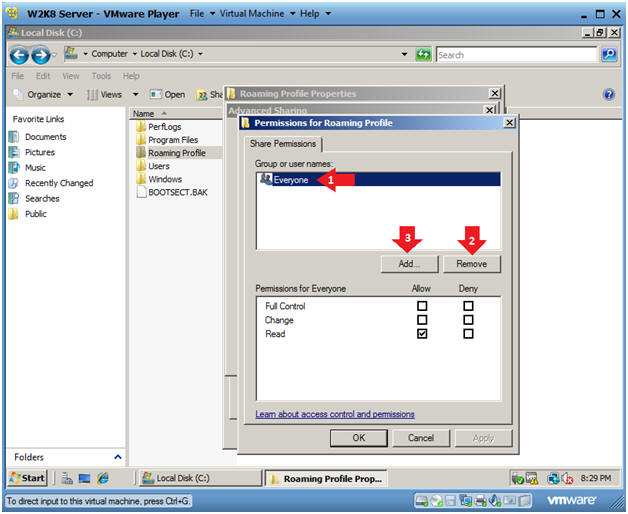This screenshot has width=628, height=514.
Task: Click the Recently Changed link icon
Action: pyautogui.click(x=14, y=183)
